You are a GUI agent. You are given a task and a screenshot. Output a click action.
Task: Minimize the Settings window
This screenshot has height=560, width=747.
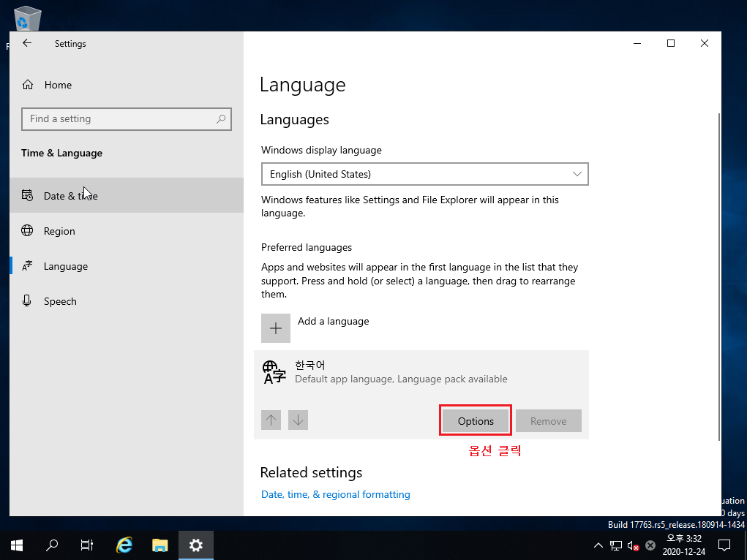(x=637, y=43)
